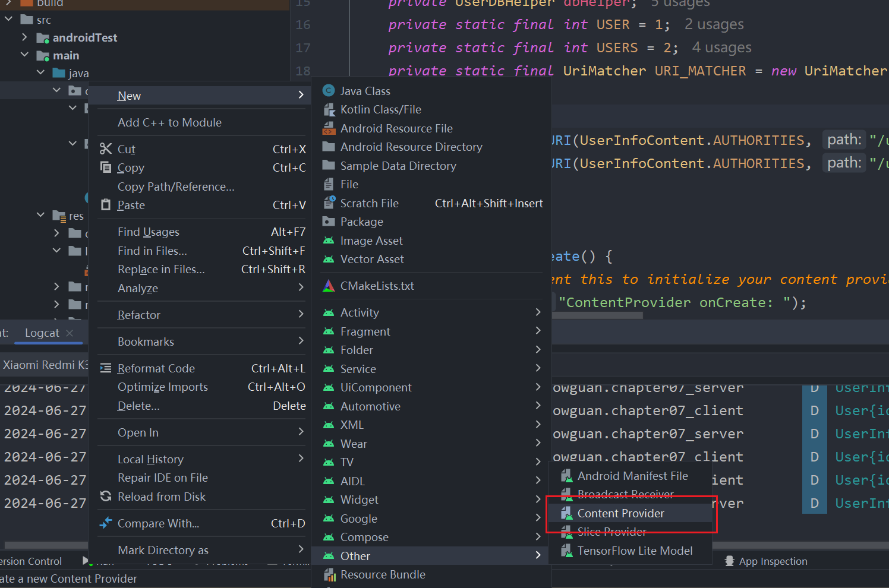This screenshot has height=588, width=889.
Task: Click the Package icon
Action: pyautogui.click(x=329, y=222)
